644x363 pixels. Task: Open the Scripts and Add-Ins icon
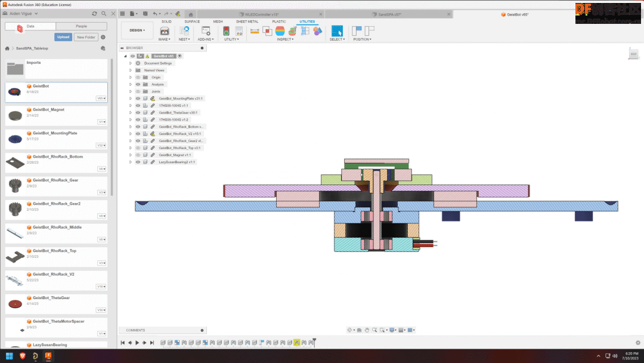205,31
